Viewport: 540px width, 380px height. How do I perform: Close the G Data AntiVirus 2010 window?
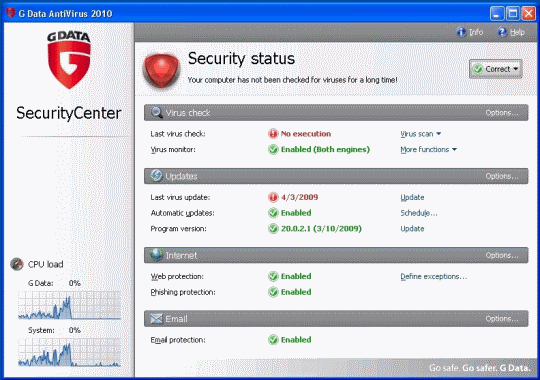(x=529, y=13)
